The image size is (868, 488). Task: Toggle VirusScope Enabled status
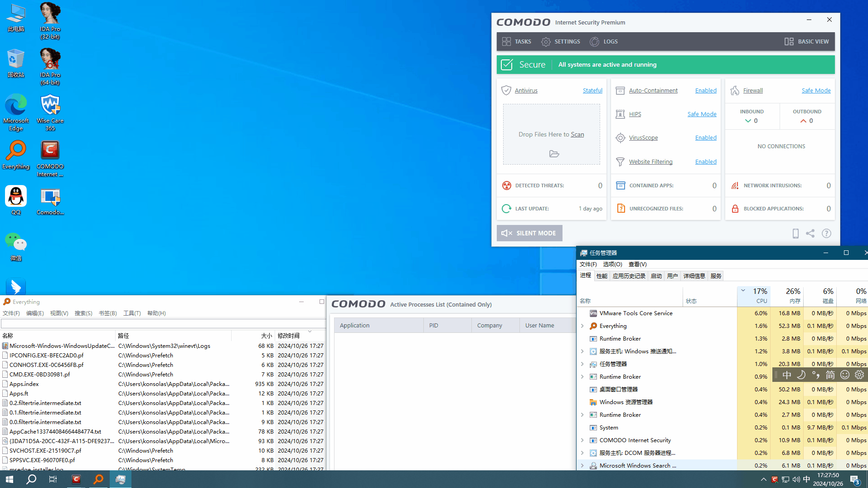706,138
